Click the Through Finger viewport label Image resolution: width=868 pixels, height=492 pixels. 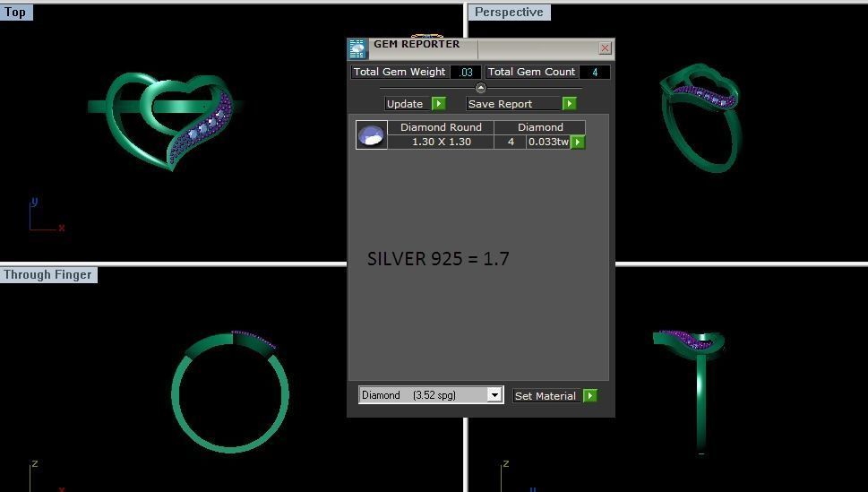click(48, 275)
